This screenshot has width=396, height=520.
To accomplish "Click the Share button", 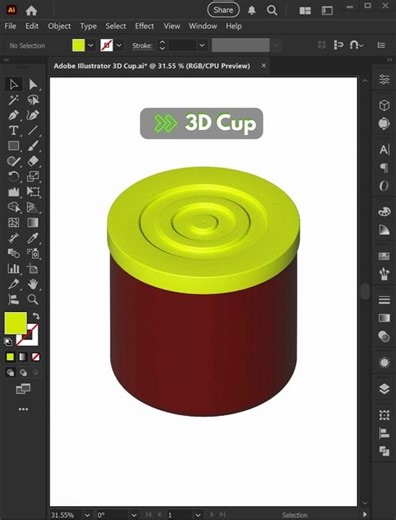I will click(223, 10).
